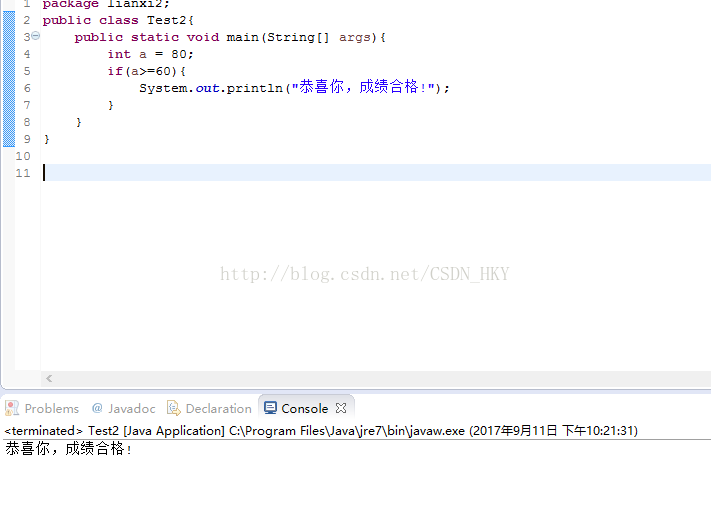Click the package lianxi2 line
Image resolution: width=711 pixels, height=526 pixels.
click(106, 4)
